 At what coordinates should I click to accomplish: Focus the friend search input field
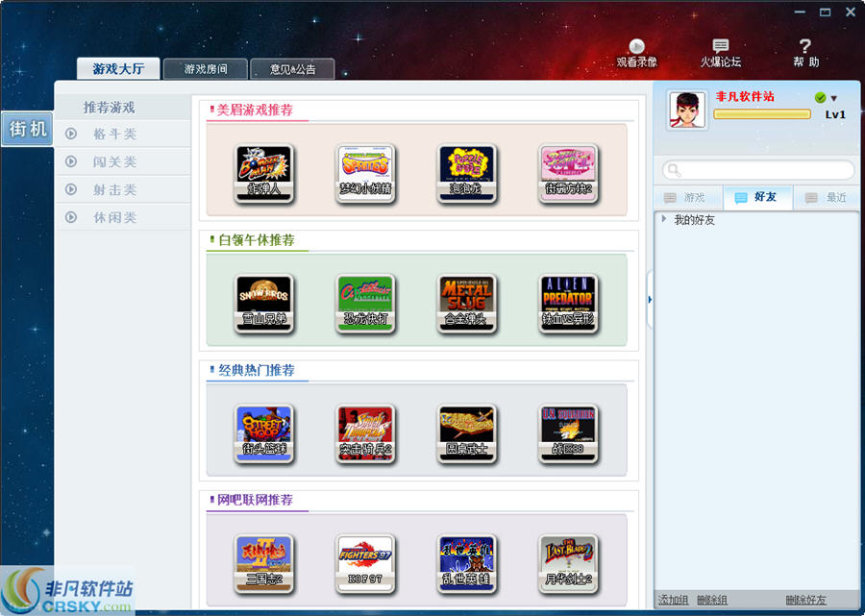coord(758,170)
